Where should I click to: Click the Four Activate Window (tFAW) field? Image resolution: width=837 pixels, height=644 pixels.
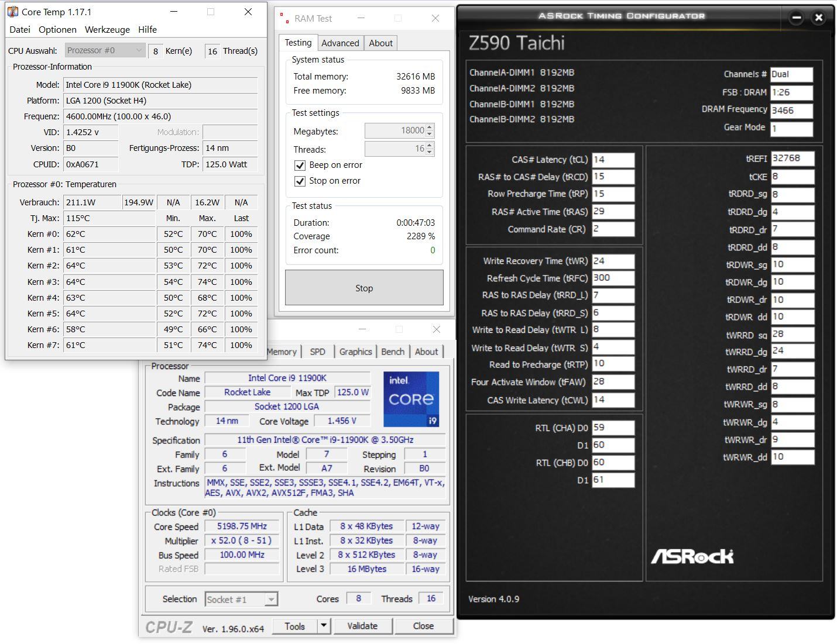point(613,382)
